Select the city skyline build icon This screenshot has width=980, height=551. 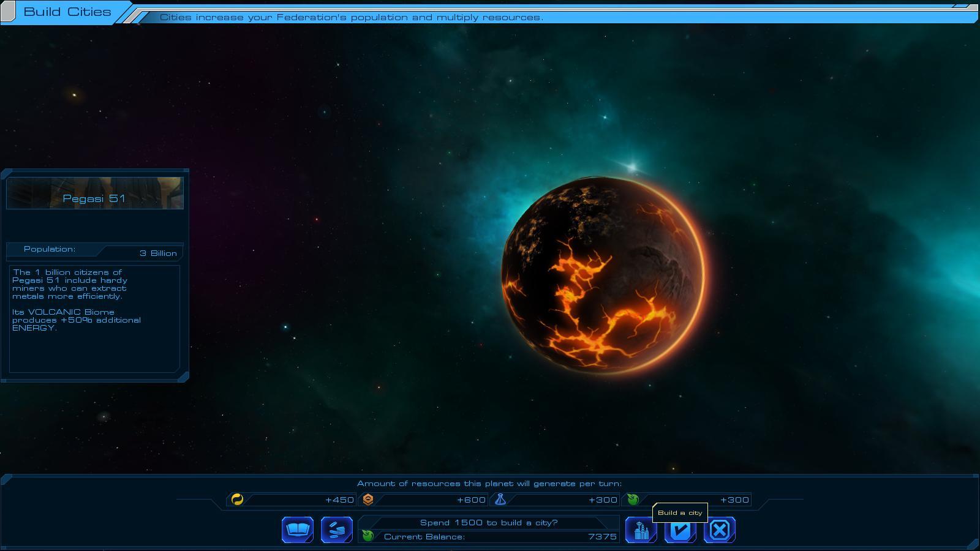pyautogui.click(x=641, y=530)
